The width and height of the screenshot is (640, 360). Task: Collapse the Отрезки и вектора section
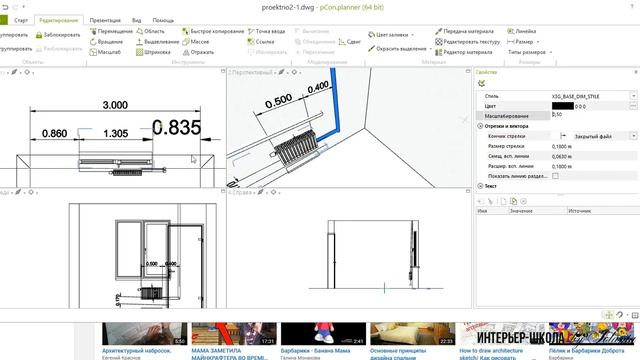[480, 126]
